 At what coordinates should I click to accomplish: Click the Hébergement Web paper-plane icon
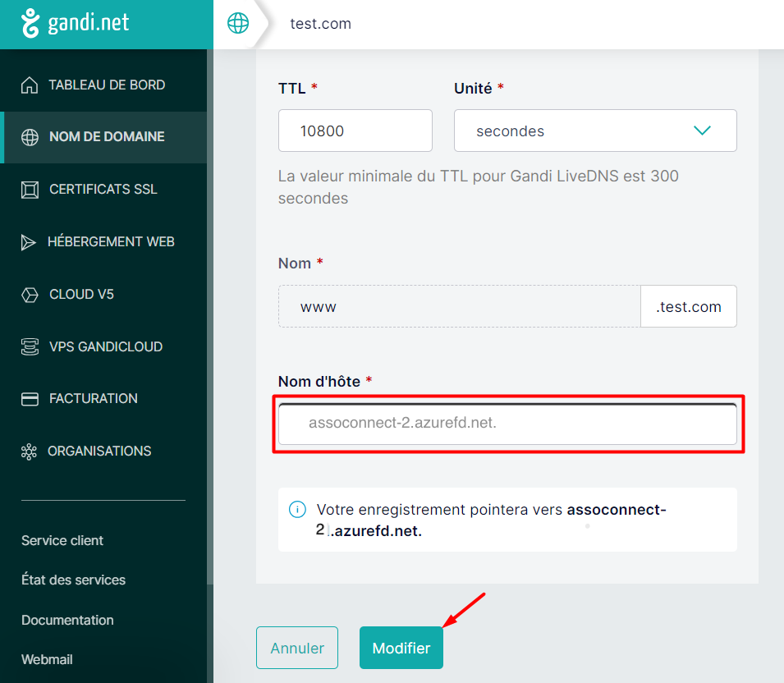tap(29, 242)
